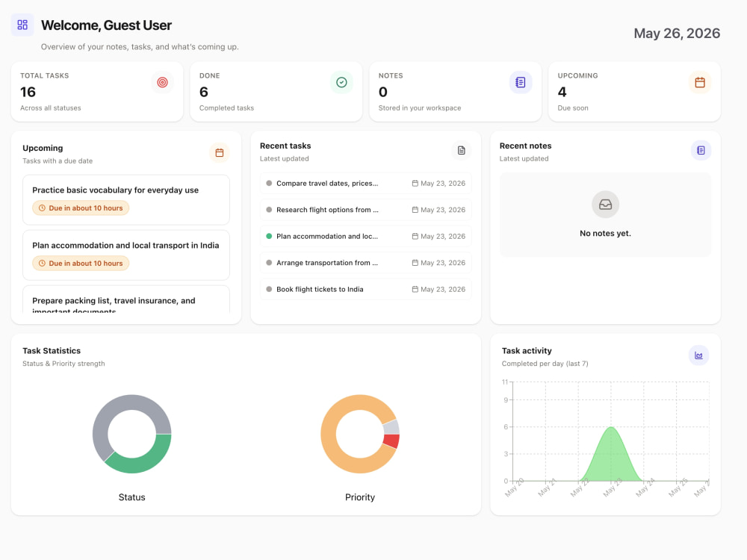Click clock icon on Practice basic vocabulary due badge
747x560 pixels.
coord(42,208)
